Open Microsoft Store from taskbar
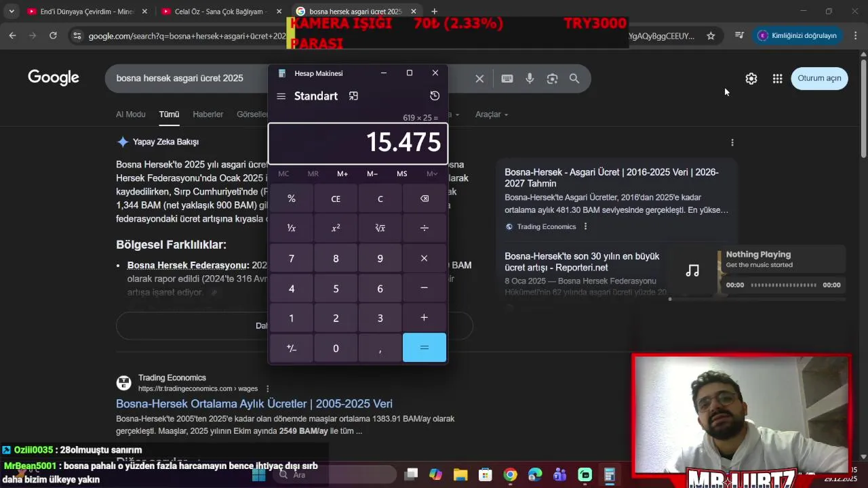Image resolution: width=868 pixels, height=488 pixels. pyautogui.click(x=485, y=475)
